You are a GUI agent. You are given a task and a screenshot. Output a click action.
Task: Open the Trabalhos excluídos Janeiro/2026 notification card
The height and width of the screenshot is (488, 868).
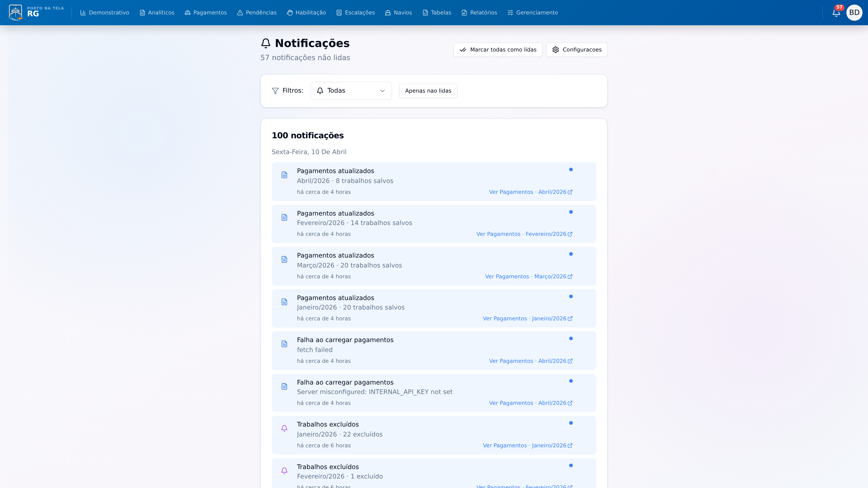coord(404,434)
